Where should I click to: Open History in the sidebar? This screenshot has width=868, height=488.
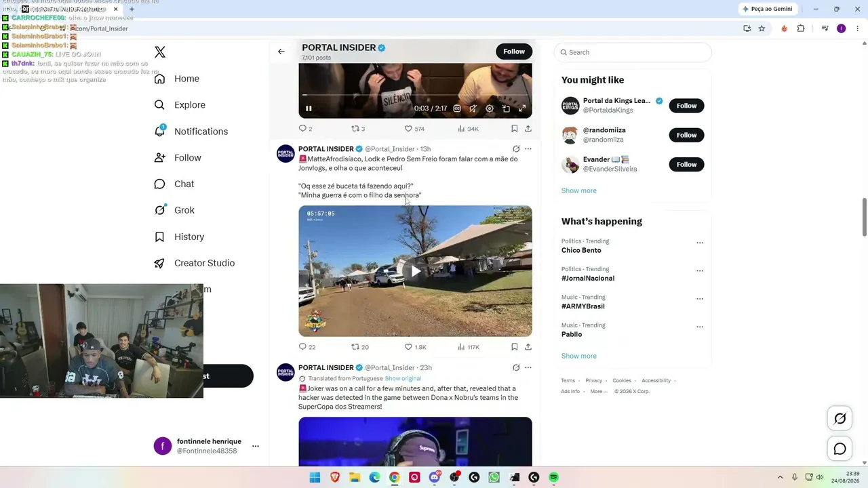pyautogui.click(x=179, y=237)
